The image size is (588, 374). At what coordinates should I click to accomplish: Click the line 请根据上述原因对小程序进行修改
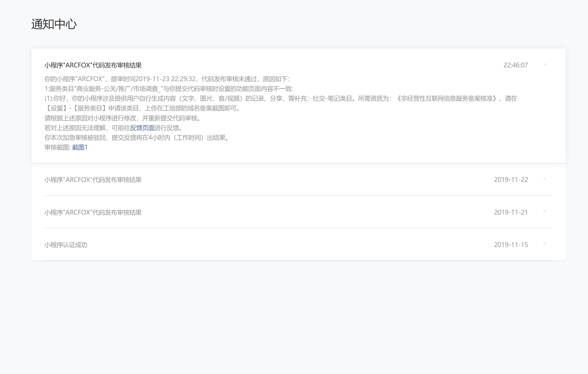click(x=123, y=118)
